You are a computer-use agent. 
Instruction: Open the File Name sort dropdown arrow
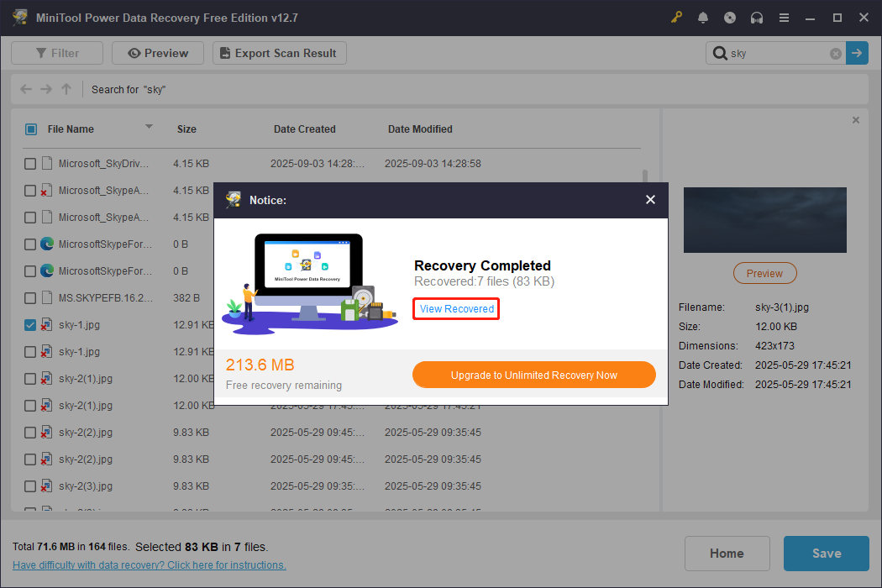[149, 129]
